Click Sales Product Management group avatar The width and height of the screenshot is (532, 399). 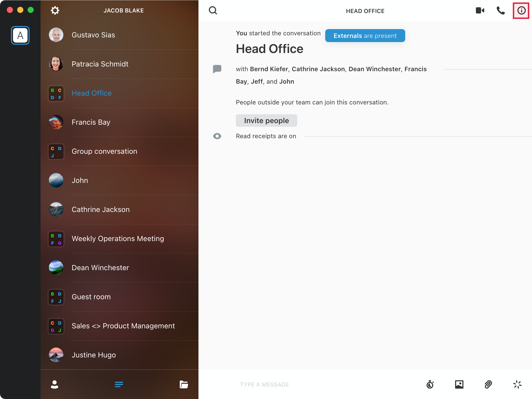pyautogui.click(x=56, y=326)
